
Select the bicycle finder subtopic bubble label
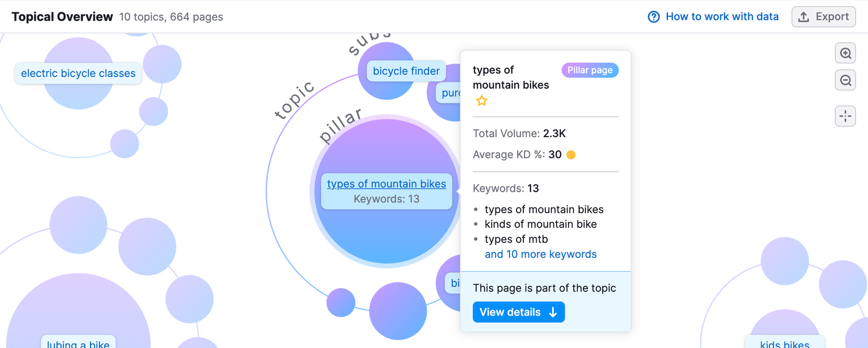pos(406,71)
